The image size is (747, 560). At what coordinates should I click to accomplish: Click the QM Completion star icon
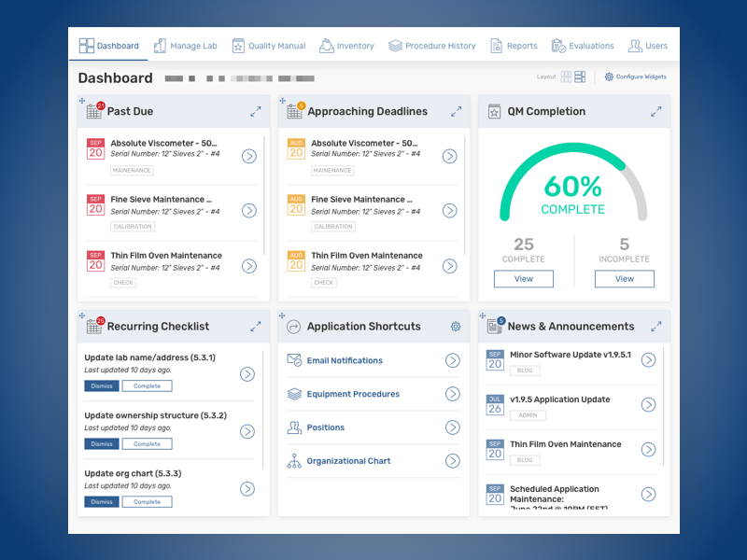click(x=495, y=112)
